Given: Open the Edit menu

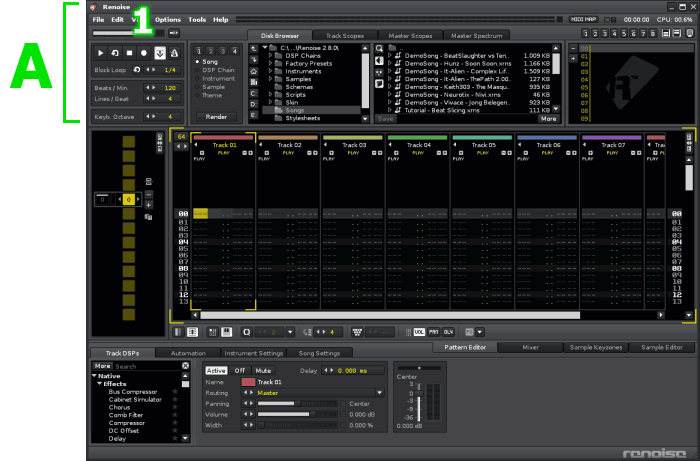Looking at the screenshot, I should pos(117,20).
